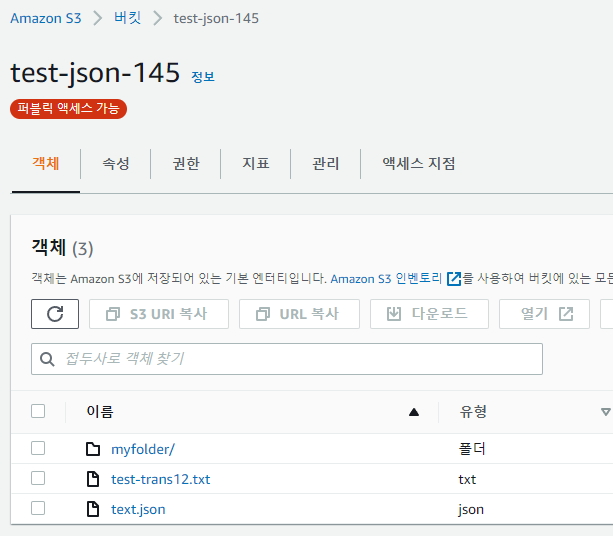Go to 버킷 breadcrumb link
Screen dimensions: 613x536
click(127, 18)
